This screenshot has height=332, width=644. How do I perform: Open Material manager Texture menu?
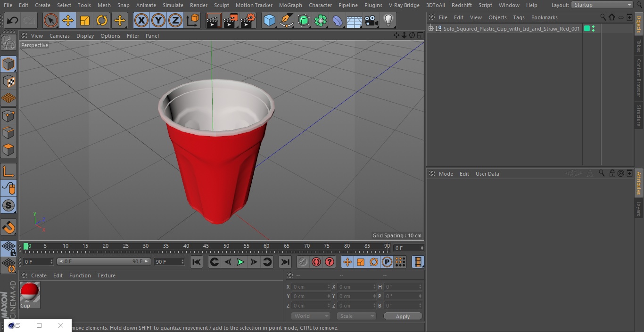coord(106,275)
